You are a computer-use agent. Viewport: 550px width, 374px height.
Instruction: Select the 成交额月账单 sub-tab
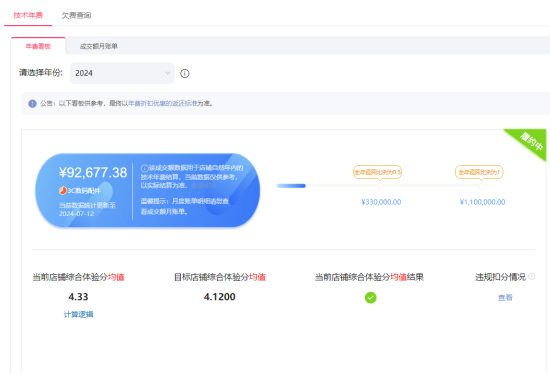[x=99, y=46]
